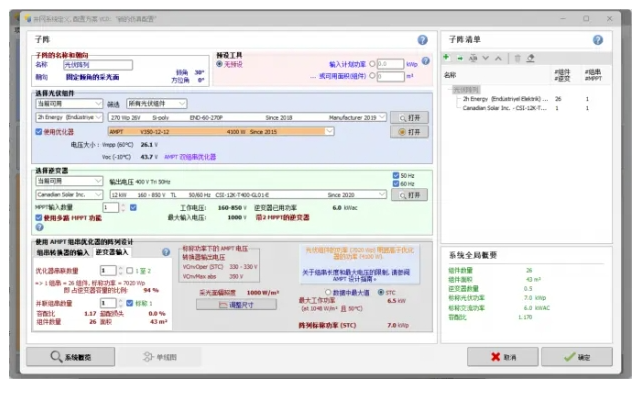This screenshot has height=394, width=642.
Task: Click the green duplicate sub-array arrow icon
Action: pos(460,58)
